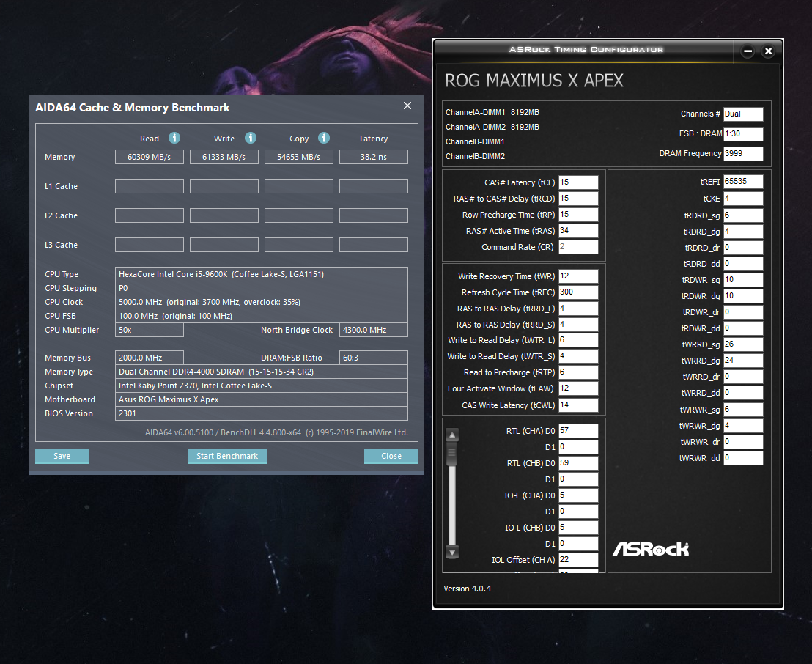812x664 pixels.
Task: Click the Save button in AIDA64
Action: pyautogui.click(x=62, y=456)
